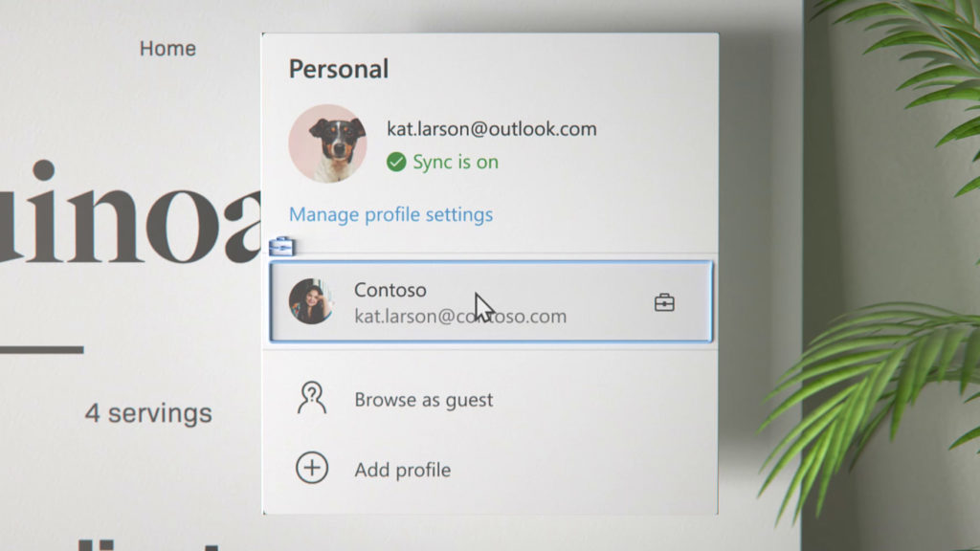Screen dimensions: 980x551
Task: Click the blue briefcase icon above Contoso
Action: point(282,246)
